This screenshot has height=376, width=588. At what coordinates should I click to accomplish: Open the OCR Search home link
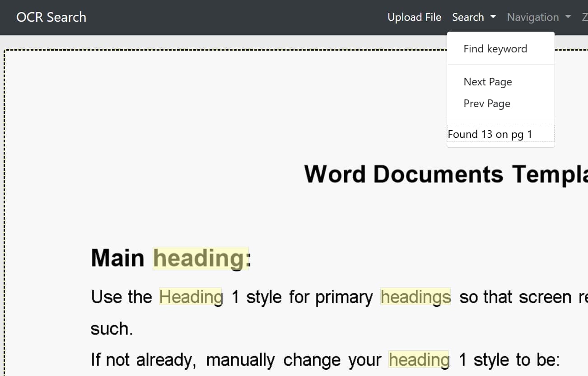51,17
